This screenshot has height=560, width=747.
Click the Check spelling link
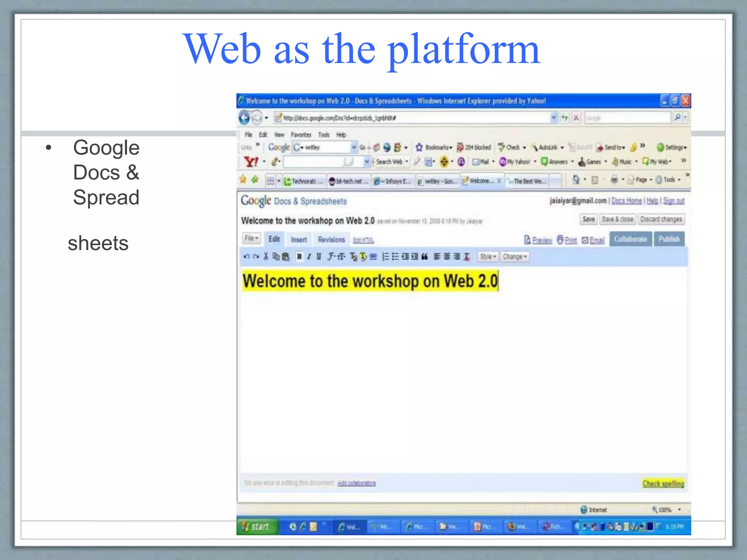coord(663,483)
